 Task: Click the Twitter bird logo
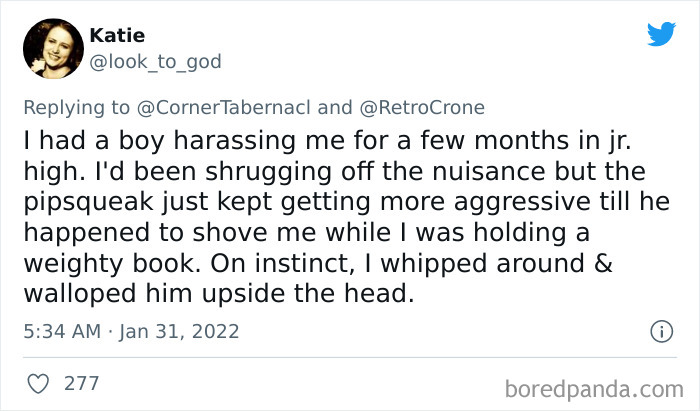point(661,35)
